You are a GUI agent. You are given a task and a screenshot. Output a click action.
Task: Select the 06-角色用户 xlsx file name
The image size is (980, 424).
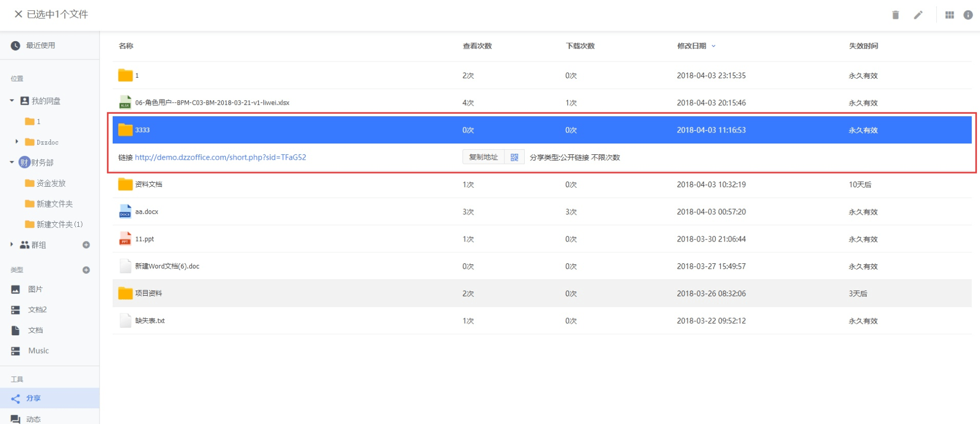pyautogui.click(x=212, y=103)
